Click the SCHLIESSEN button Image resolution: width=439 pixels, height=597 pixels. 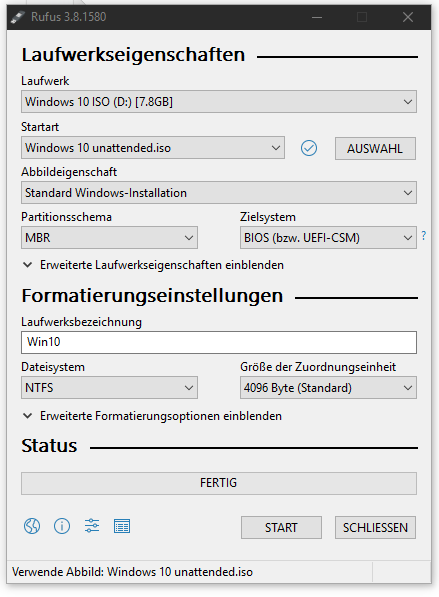click(x=375, y=528)
